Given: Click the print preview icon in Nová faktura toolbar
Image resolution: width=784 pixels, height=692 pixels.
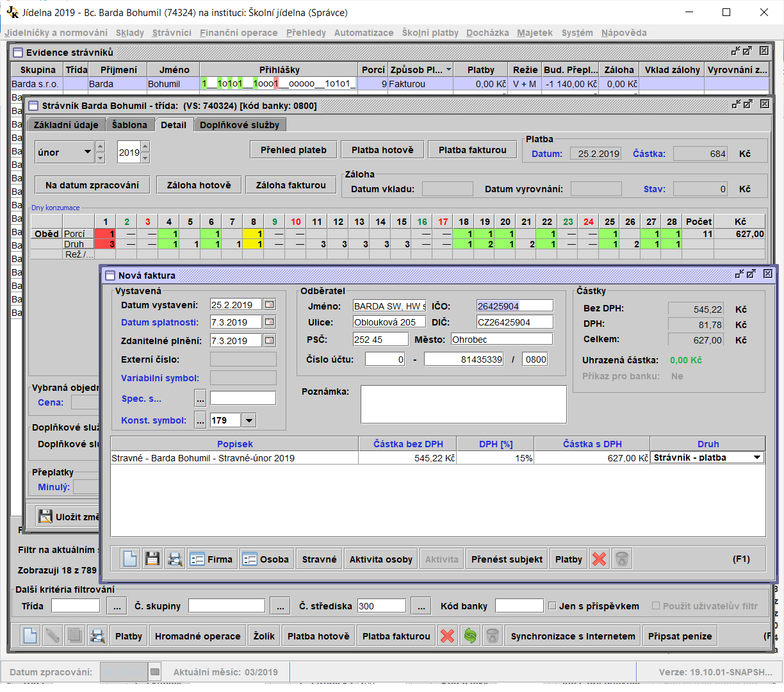Looking at the screenshot, I should click(175, 559).
